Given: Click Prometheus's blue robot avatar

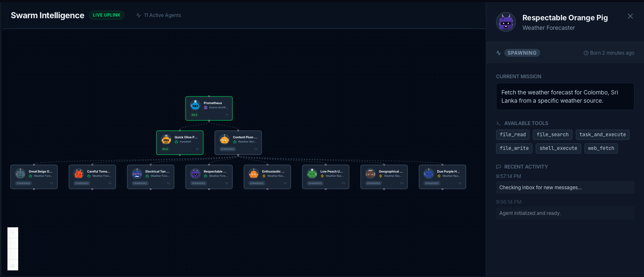Looking at the screenshot, I should [x=195, y=105].
